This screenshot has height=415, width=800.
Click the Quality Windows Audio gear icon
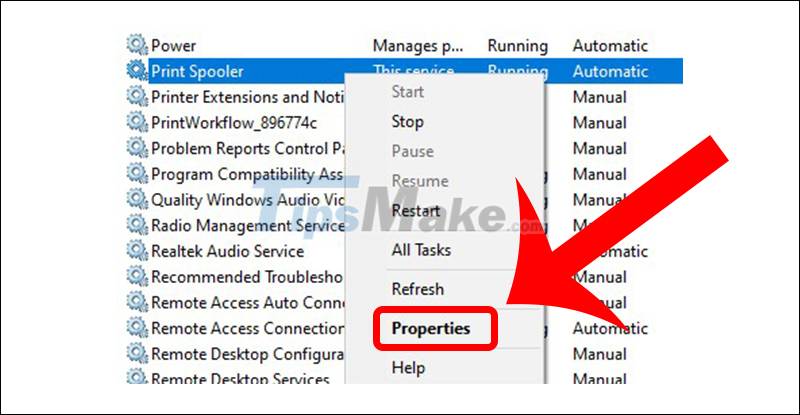coord(137,199)
